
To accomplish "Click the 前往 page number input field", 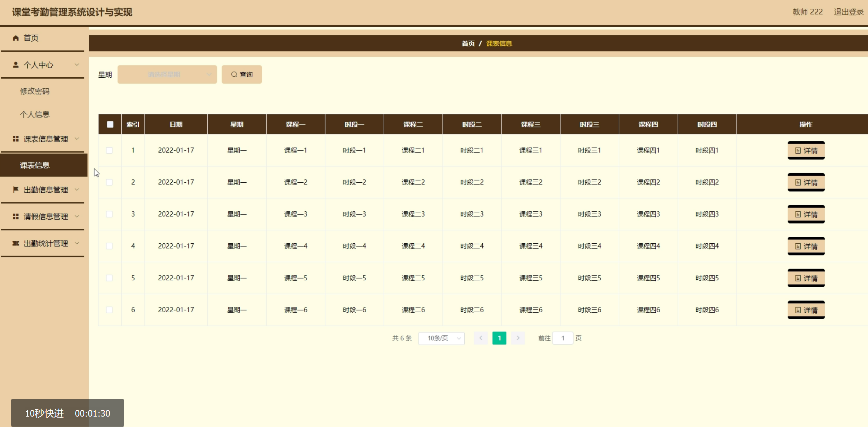I will point(562,338).
